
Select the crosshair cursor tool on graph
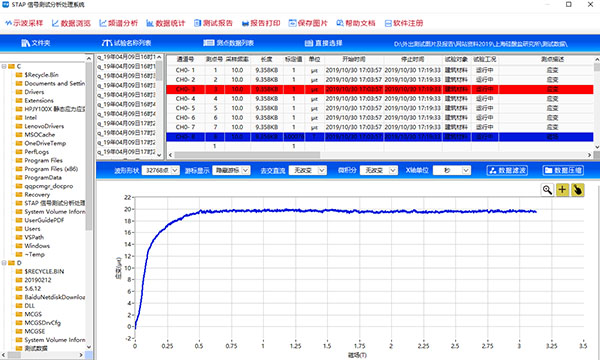(562, 189)
